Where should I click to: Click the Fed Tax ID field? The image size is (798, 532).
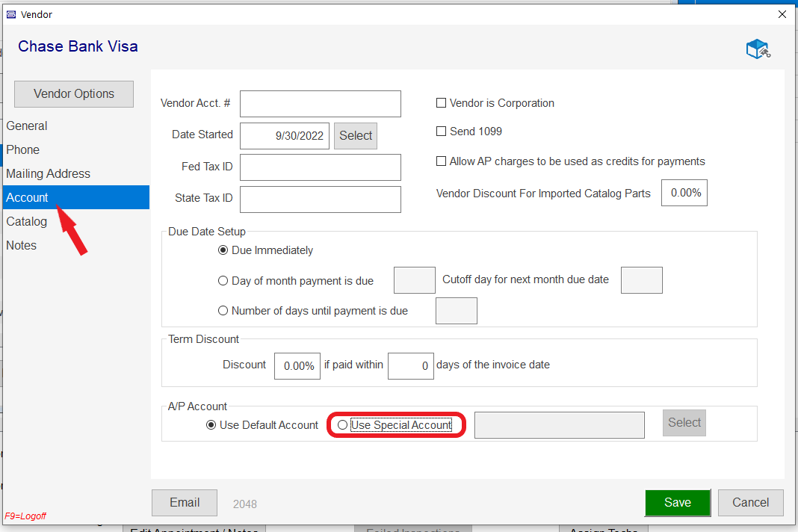click(x=320, y=167)
